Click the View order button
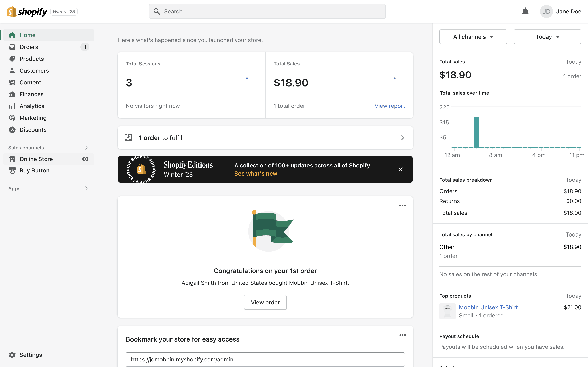588x367 pixels. (x=265, y=302)
